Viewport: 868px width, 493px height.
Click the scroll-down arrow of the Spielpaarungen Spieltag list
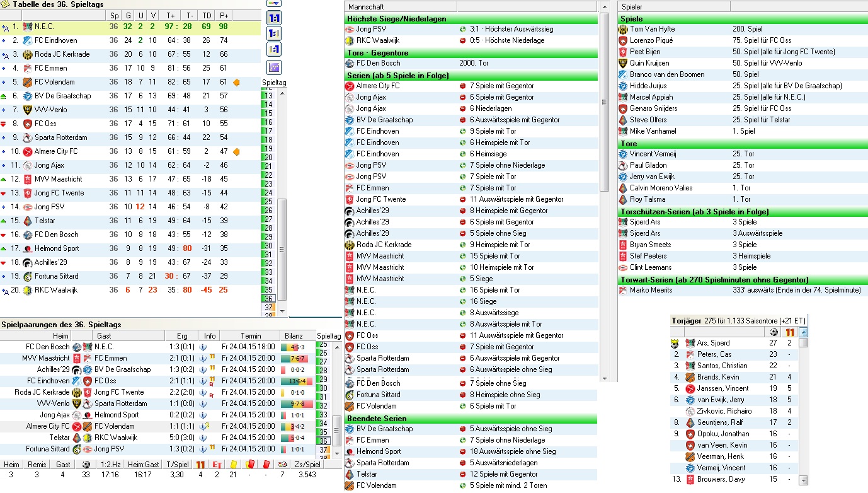(337, 452)
